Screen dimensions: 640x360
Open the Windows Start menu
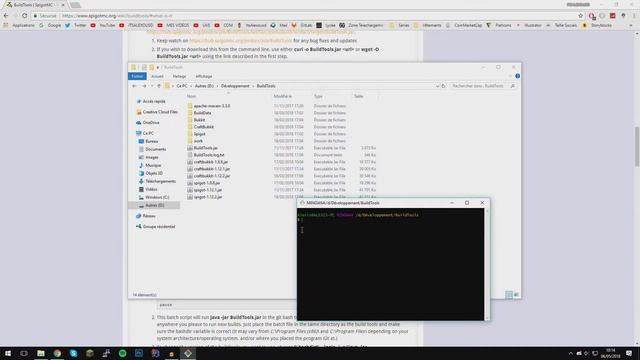tap(8, 353)
